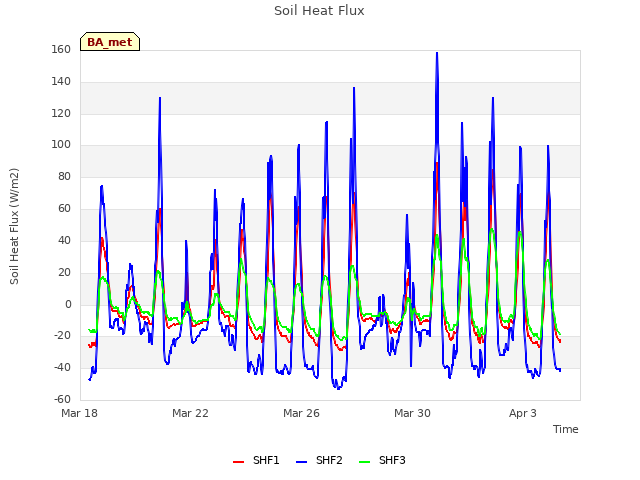
Task: Click the -20 y-axis tick label
Action: pos(63,336)
